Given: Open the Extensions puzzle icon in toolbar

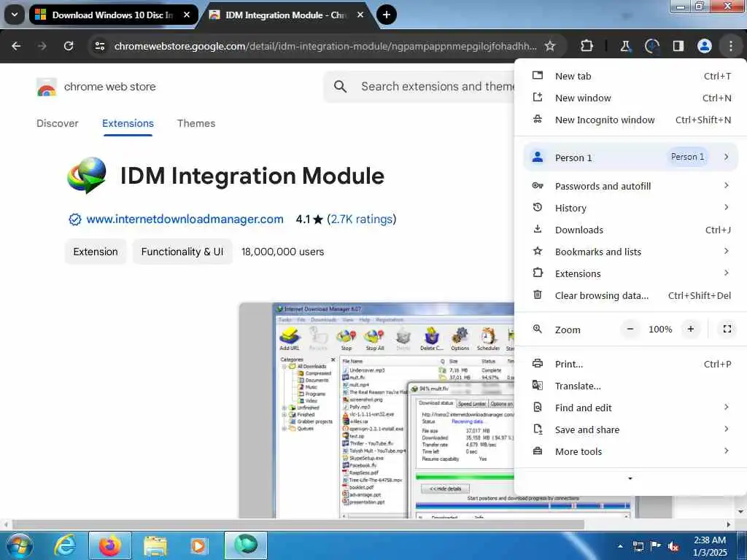Looking at the screenshot, I should pos(587,46).
